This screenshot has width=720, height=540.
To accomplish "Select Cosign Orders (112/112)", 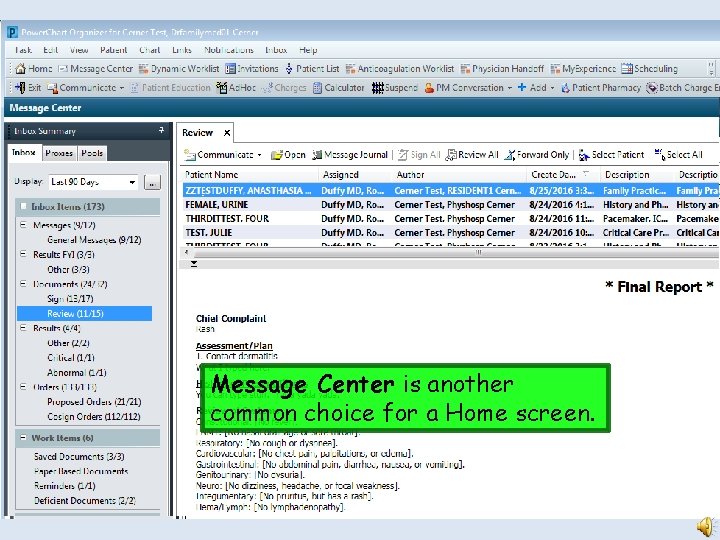I will (x=94, y=416).
